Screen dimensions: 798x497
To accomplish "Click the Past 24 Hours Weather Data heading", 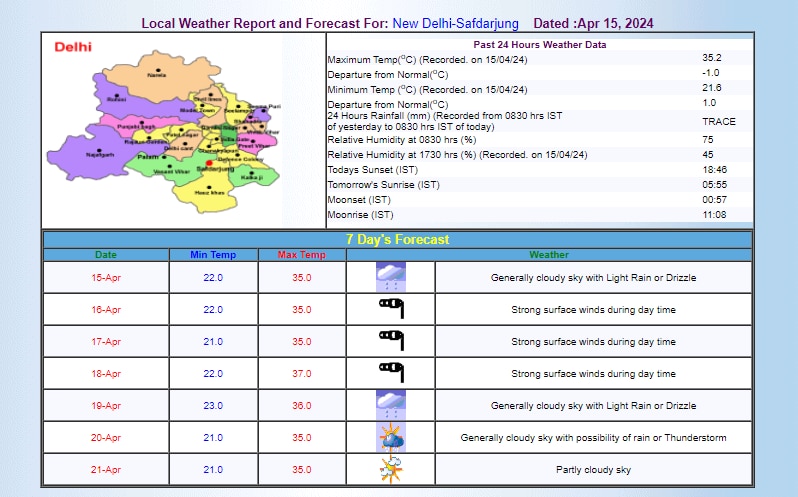I will point(539,45).
